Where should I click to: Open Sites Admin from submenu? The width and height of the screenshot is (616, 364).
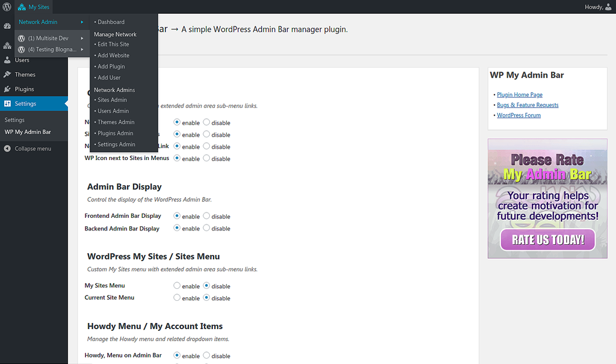click(112, 100)
